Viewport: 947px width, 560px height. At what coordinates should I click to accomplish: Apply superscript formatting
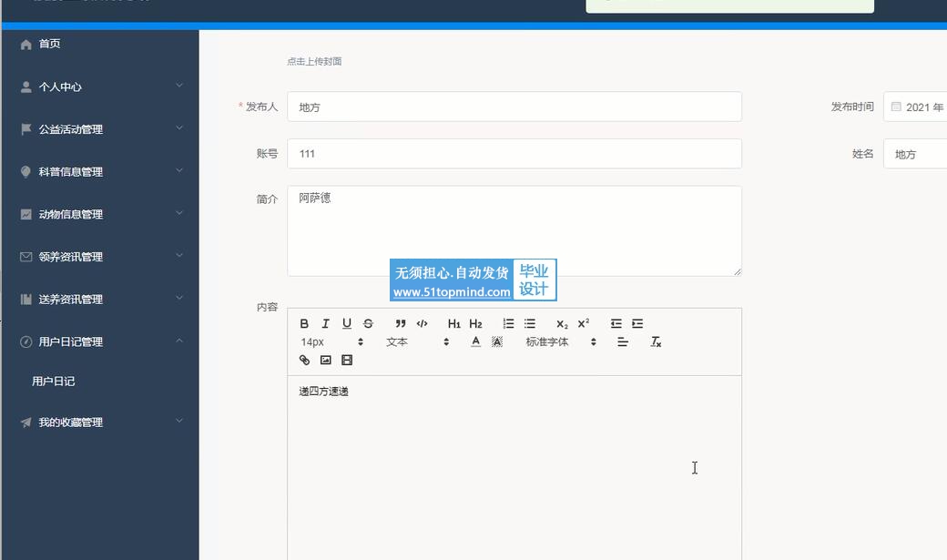coord(584,324)
